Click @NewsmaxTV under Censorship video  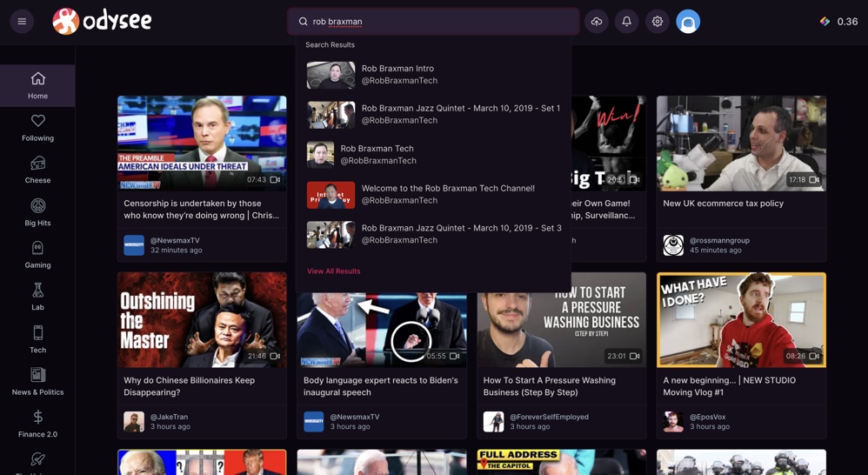(x=175, y=240)
